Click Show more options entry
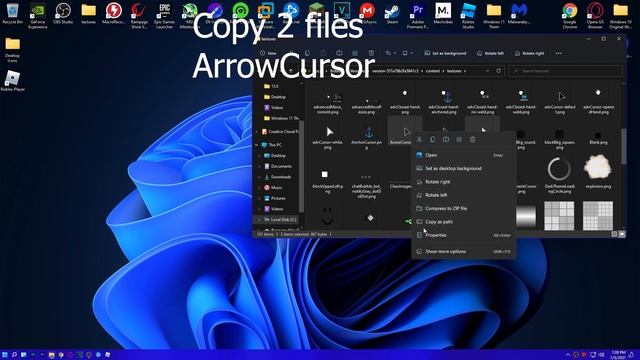 pyautogui.click(x=463, y=251)
